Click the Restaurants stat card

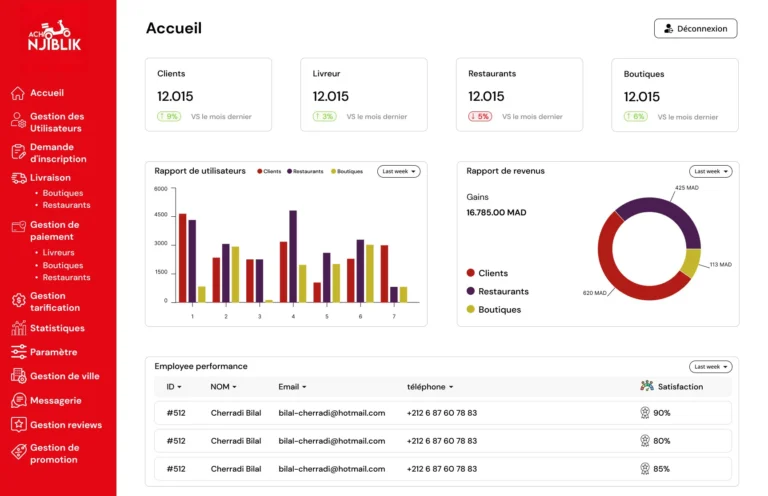pos(520,94)
